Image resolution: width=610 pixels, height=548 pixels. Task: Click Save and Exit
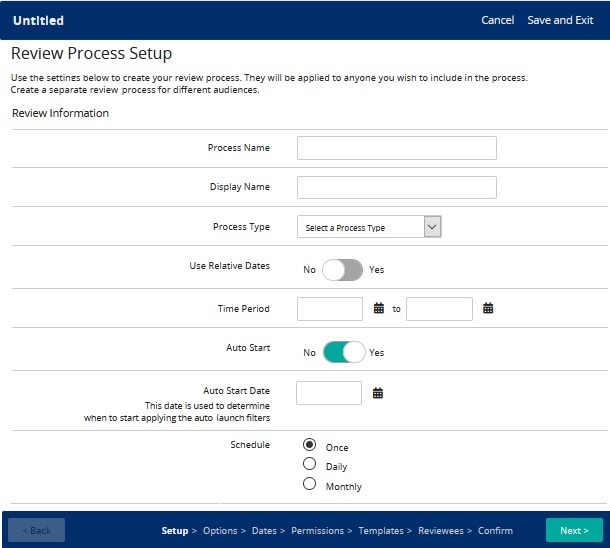[560, 20]
